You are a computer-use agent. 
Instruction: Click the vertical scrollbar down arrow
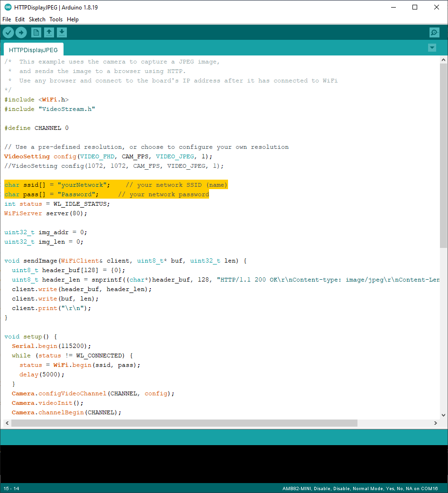pyautogui.click(x=443, y=415)
